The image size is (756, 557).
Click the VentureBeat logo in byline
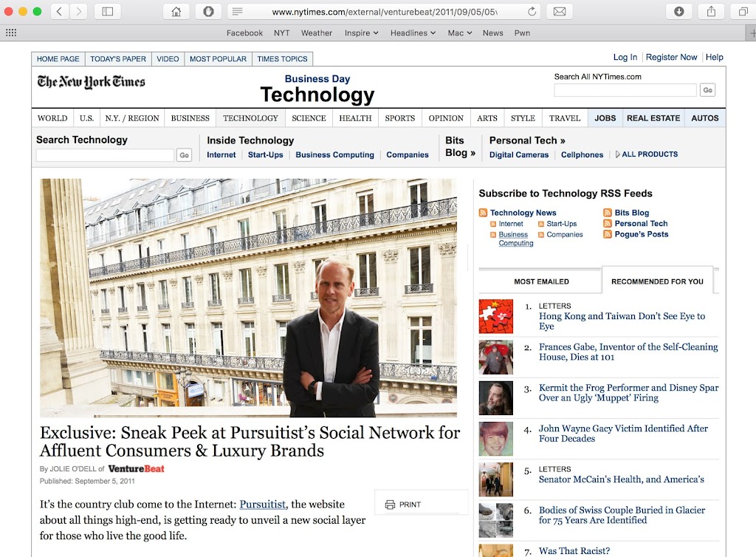pos(137,468)
